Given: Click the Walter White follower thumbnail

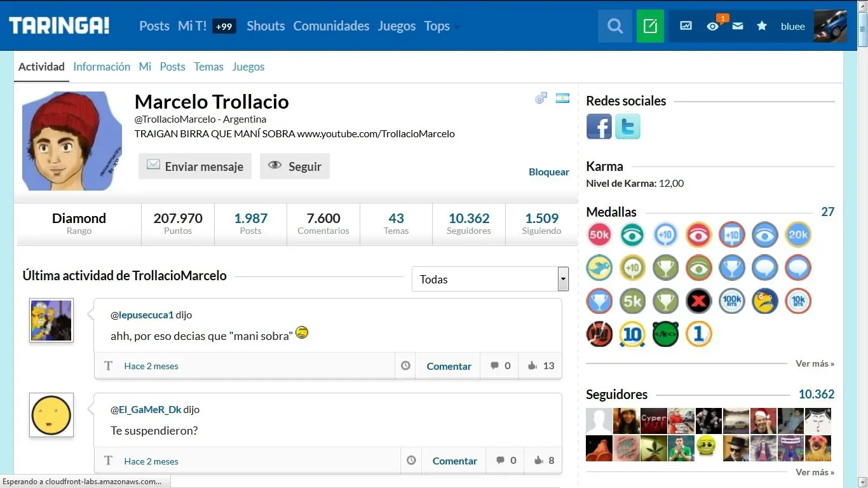Looking at the screenshot, I should pyautogui.click(x=736, y=448).
